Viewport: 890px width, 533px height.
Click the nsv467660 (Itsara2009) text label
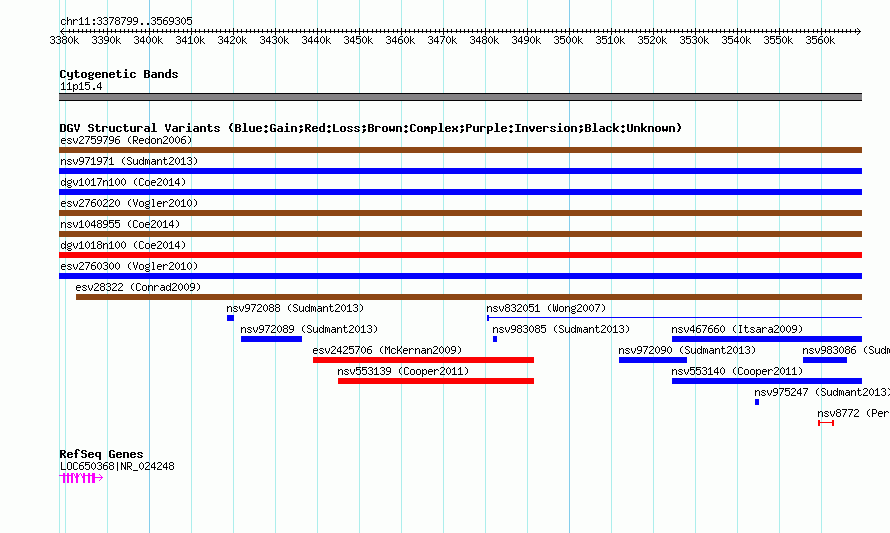pos(737,329)
